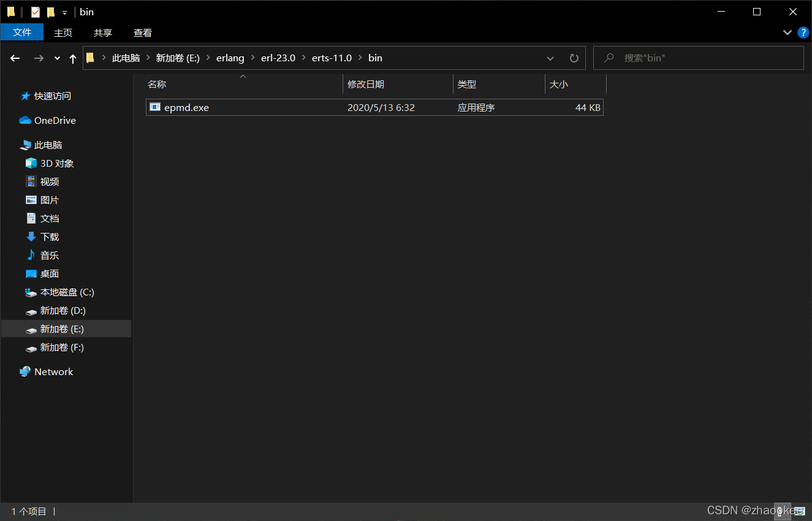Click the 此电脑 computer icon in the sidebar
The image size is (812, 521).
coord(25,145)
